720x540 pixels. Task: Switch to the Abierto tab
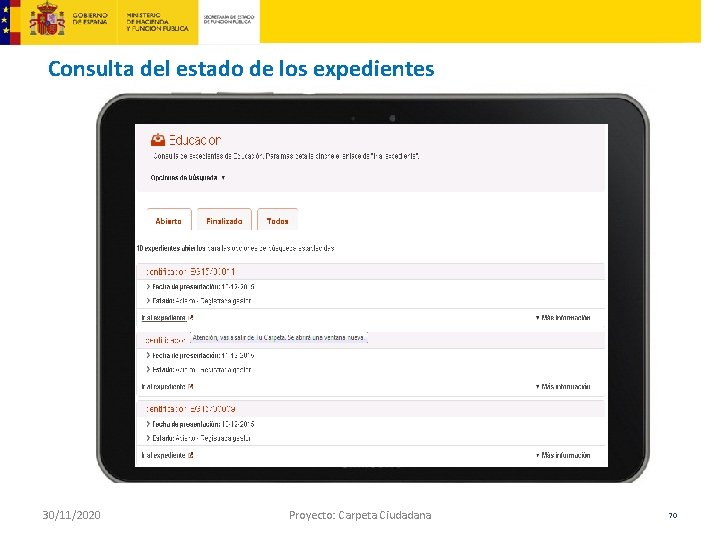(x=169, y=219)
